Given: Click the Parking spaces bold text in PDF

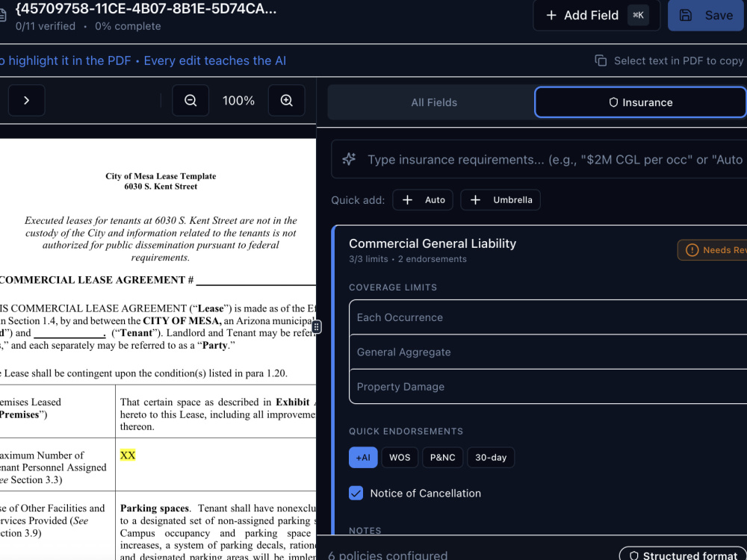Looking at the screenshot, I should pyautogui.click(x=155, y=508).
